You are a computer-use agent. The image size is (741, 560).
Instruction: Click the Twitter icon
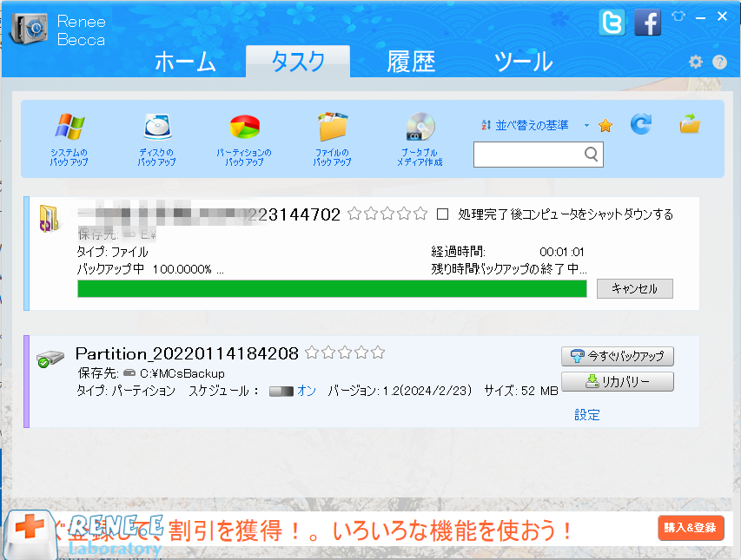pos(612,23)
